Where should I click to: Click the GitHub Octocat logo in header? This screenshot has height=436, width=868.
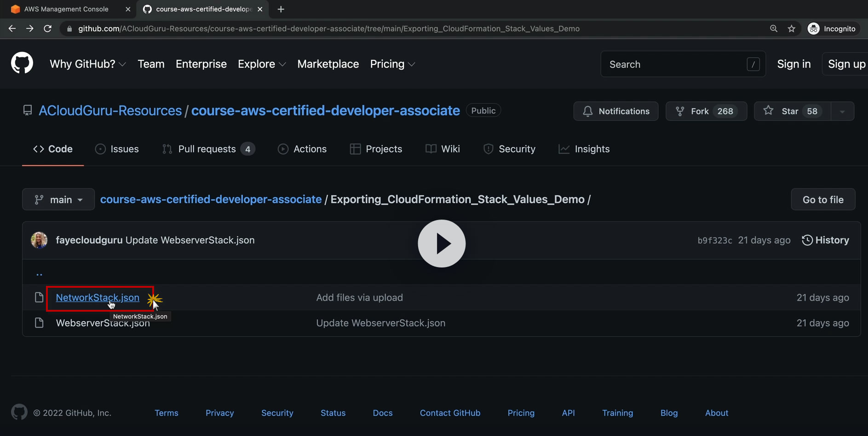coord(22,63)
